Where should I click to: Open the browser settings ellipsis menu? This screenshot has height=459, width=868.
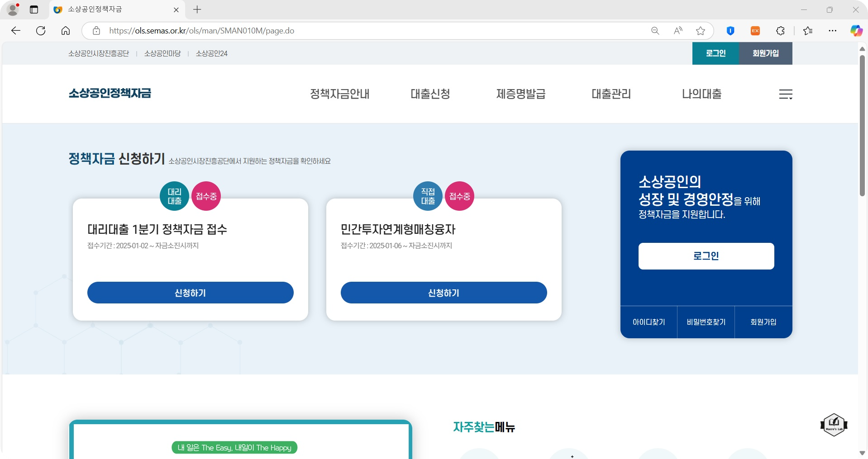833,30
